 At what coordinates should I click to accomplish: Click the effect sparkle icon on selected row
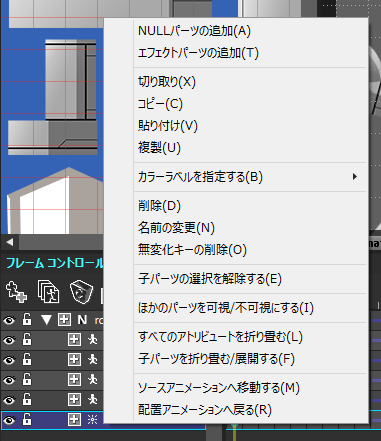(92, 420)
